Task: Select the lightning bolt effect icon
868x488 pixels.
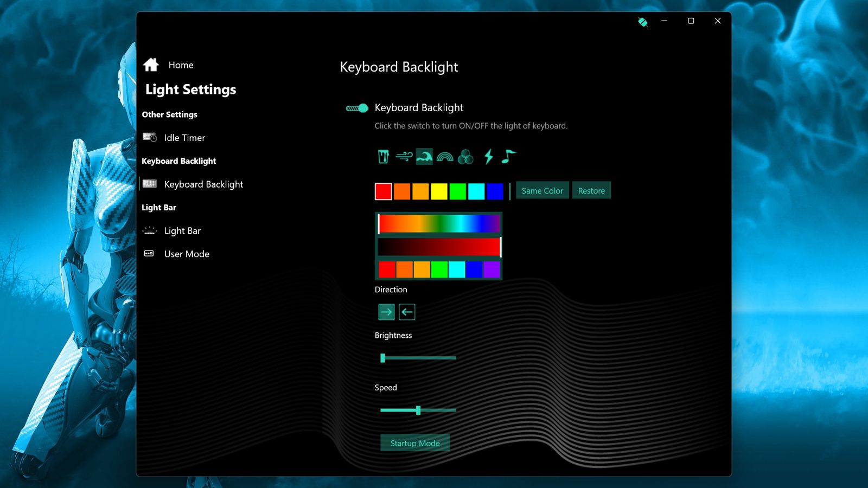Action: coord(489,157)
